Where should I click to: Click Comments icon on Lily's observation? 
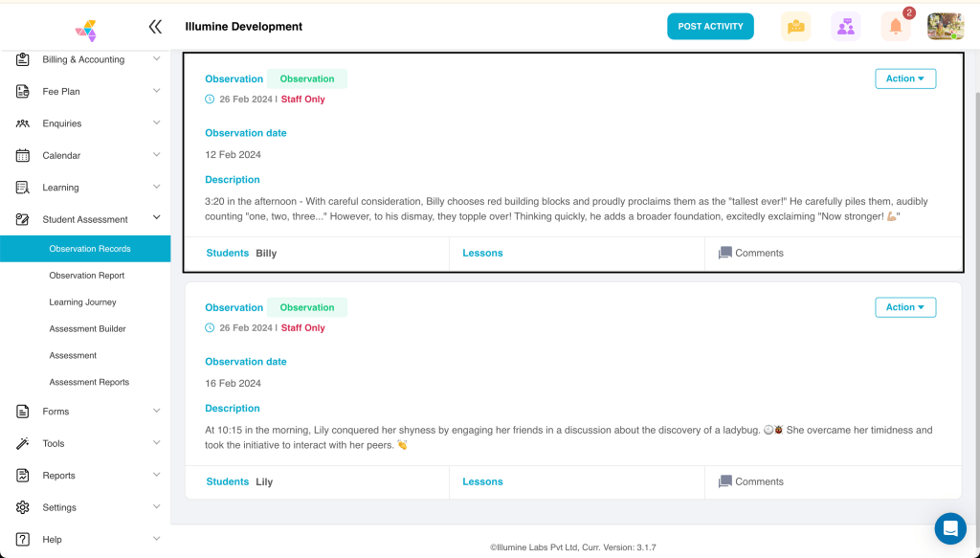725,481
